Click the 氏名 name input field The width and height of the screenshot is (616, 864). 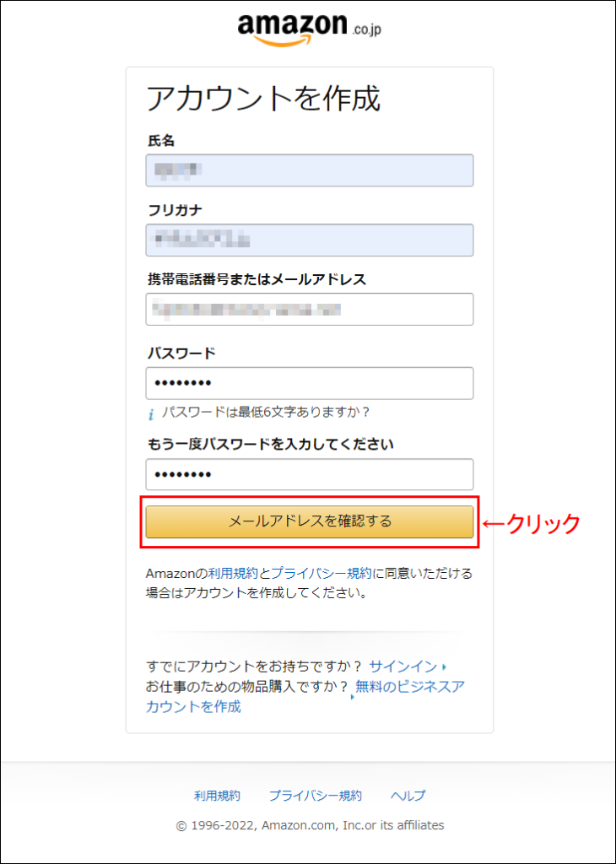point(309,170)
